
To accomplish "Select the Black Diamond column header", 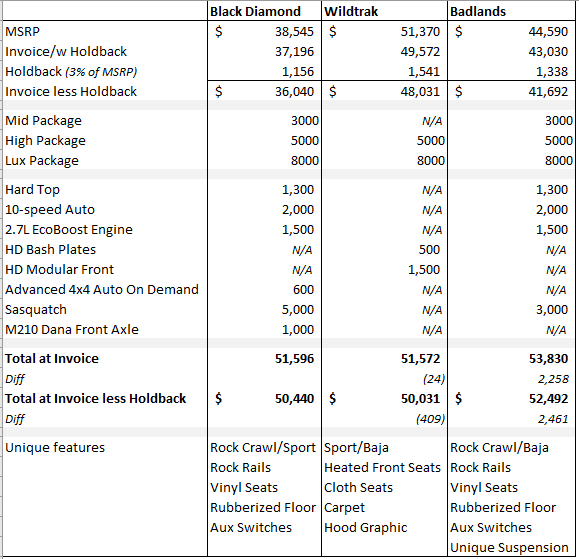I will pyautogui.click(x=255, y=11).
